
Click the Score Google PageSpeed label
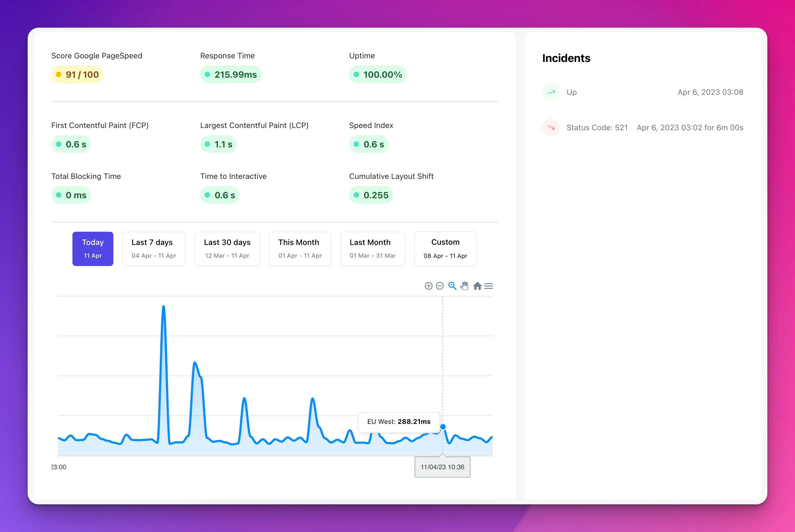[x=97, y=56]
